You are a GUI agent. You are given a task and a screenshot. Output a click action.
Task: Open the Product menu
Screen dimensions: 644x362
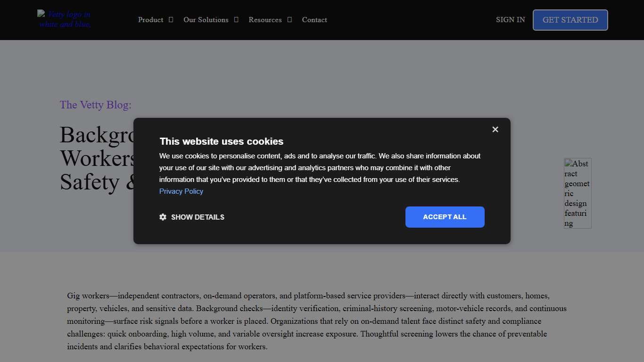pyautogui.click(x=150, y=20)
